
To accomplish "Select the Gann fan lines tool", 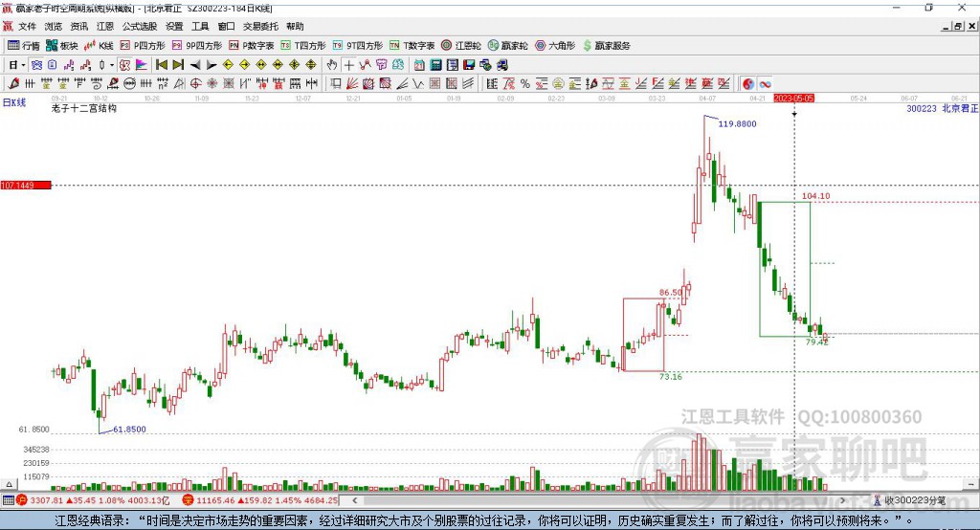I will pyautogui.click(x=352, y=84).
